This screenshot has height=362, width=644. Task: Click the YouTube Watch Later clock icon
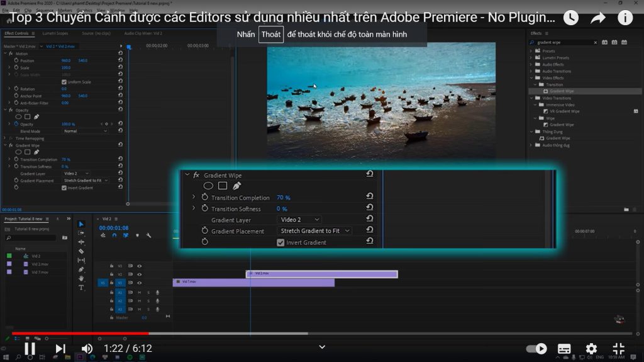point(571,18)
